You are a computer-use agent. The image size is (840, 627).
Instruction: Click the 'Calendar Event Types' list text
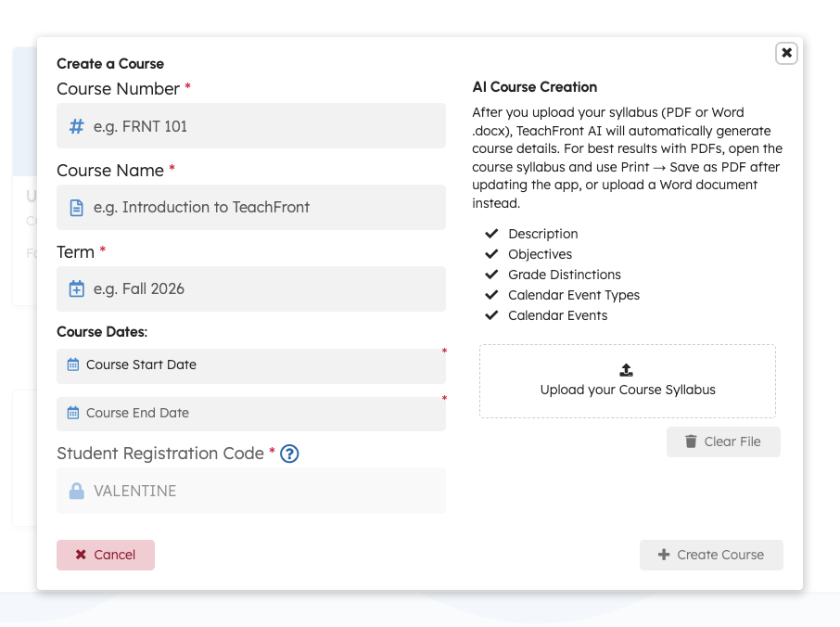[574, 295]
